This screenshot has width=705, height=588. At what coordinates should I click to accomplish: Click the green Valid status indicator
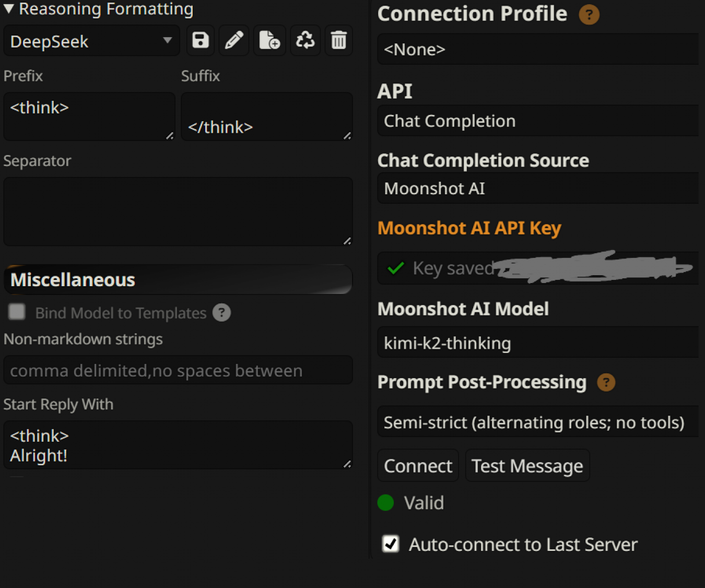coord(385,502)
